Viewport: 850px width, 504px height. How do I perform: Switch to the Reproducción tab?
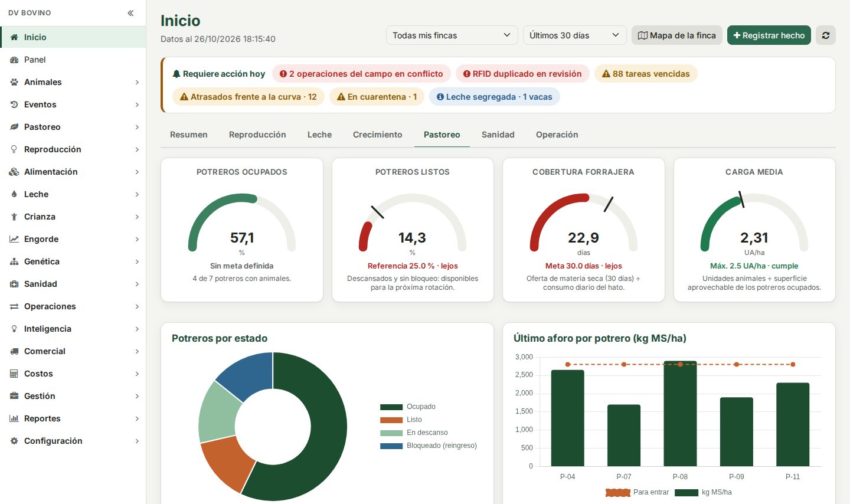click(257, 135)
